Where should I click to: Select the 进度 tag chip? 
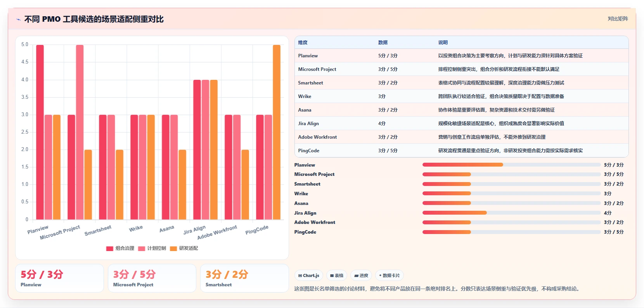point(361,275)
